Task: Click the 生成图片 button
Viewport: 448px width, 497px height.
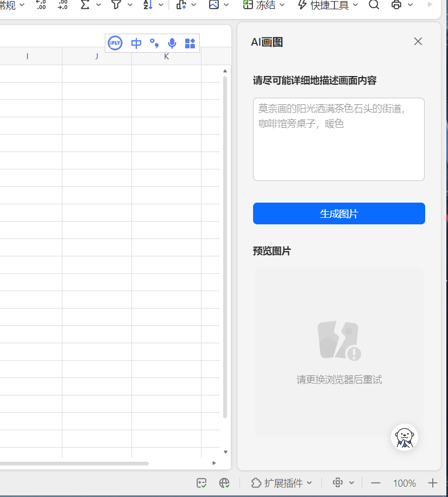Action: tap(339, 213)
